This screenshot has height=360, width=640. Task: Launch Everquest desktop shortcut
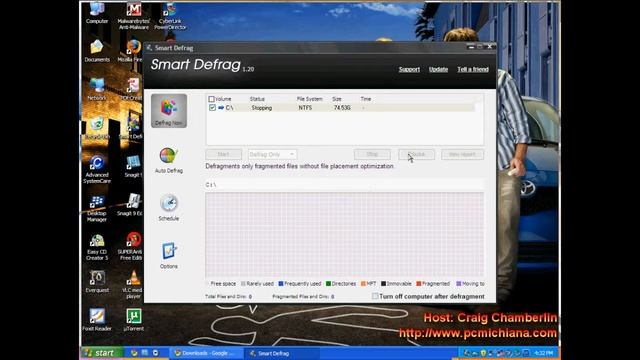(97, 282)
